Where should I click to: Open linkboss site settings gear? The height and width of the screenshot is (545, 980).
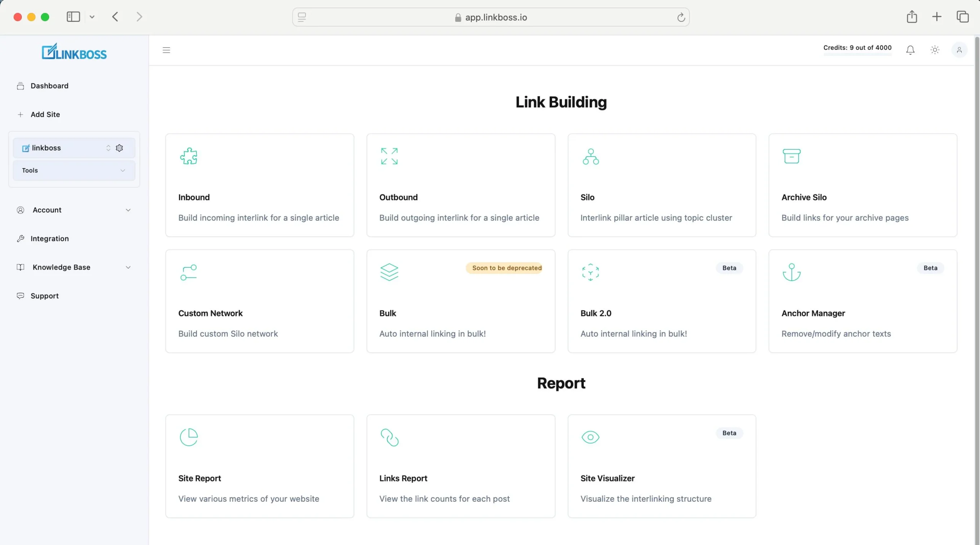[119, 148]
